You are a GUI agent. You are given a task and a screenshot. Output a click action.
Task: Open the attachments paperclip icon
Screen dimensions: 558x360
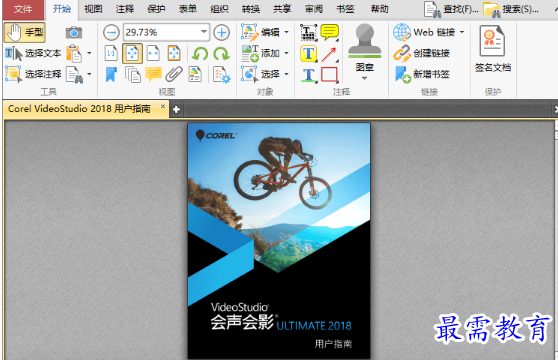point(174,74)
